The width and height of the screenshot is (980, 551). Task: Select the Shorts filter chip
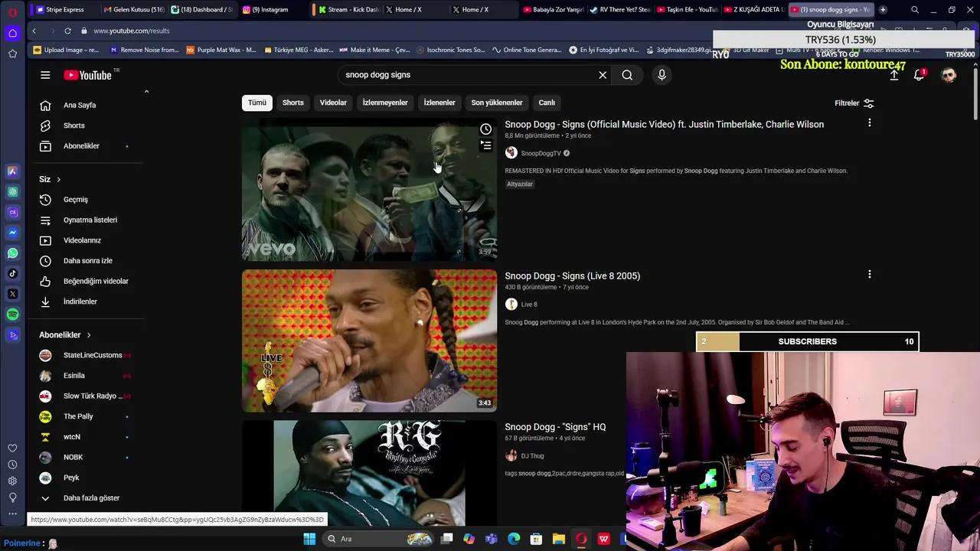tap(293, 103)
